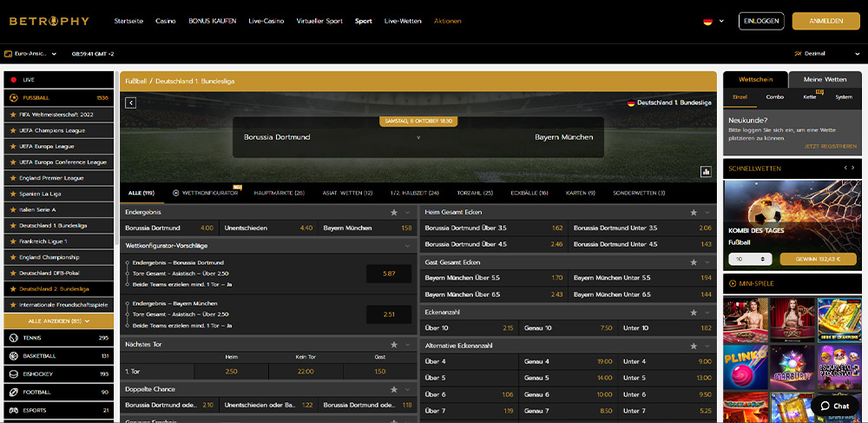Select the Casino menu item
868x423 pixels.
coord(166,21)
